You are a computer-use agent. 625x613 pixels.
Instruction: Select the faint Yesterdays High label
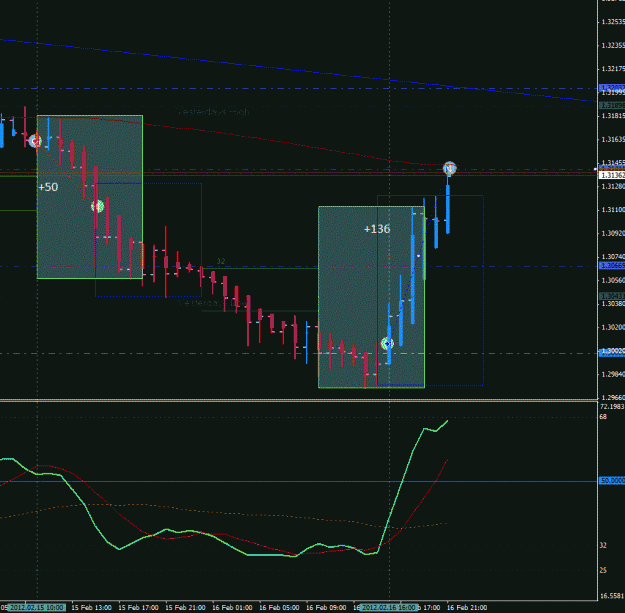click(214, 112)
